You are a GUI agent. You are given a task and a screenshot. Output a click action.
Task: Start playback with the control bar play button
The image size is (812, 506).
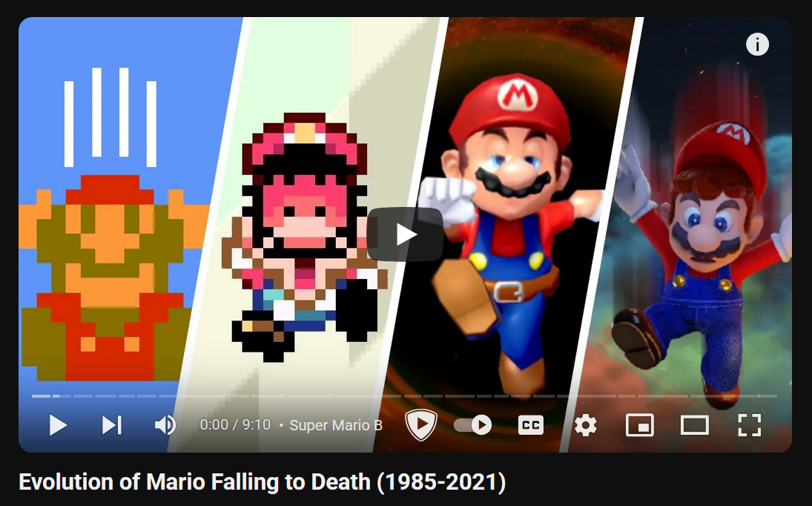pos(58,425)
